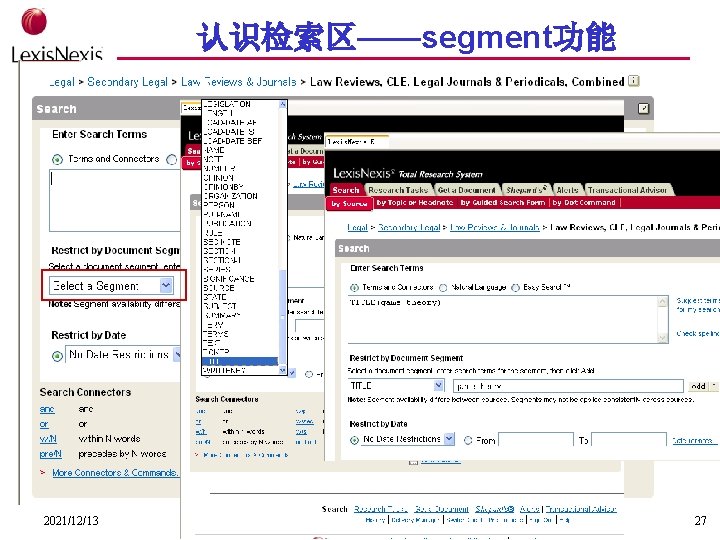Select the radio button right of Terms and Connectors, left panel

coord(171,159)
